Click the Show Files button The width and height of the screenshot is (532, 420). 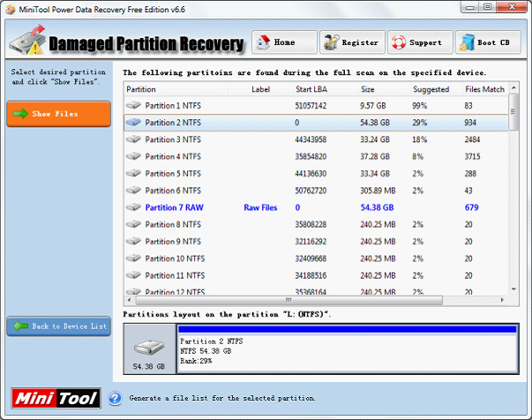click(59, 114)
